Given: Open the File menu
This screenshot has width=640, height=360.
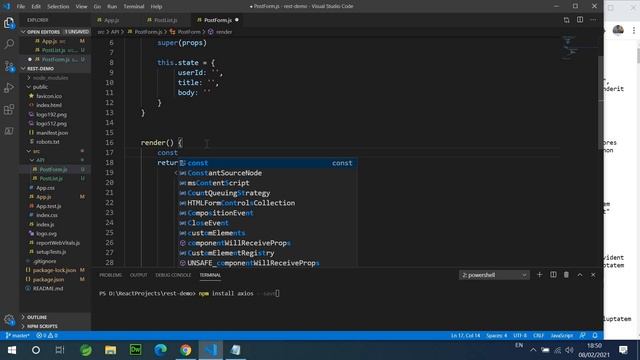Looking at the screenshot, I should tap(21, 7).
